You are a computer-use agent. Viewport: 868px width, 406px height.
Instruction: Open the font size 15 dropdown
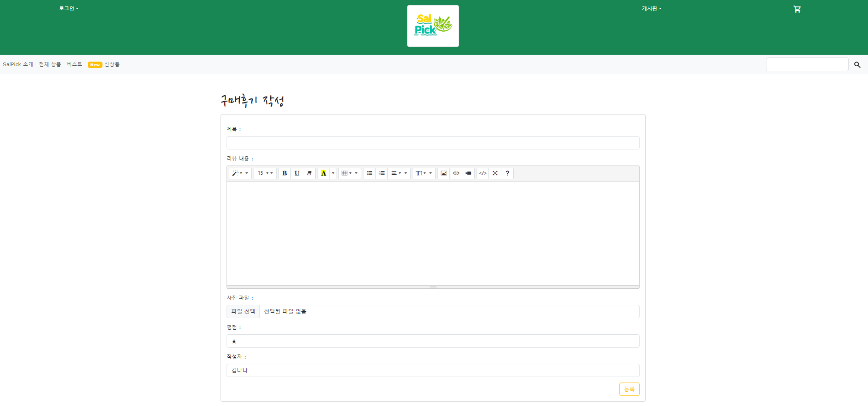click(265, 173)
